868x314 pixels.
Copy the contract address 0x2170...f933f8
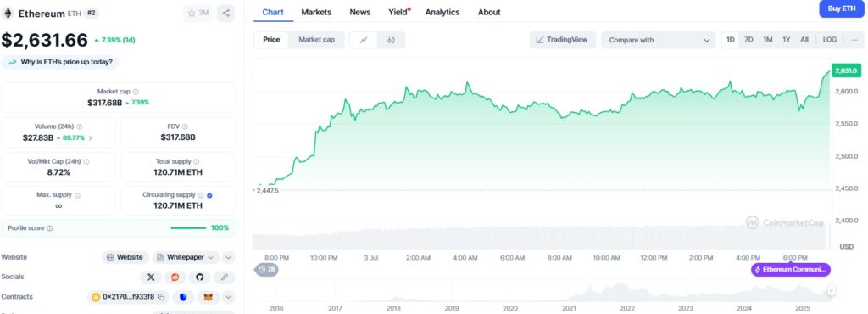(x=161, y=297)
